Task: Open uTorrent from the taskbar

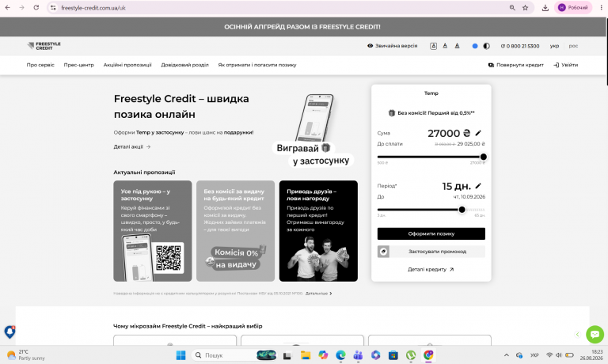Action: 411,355
